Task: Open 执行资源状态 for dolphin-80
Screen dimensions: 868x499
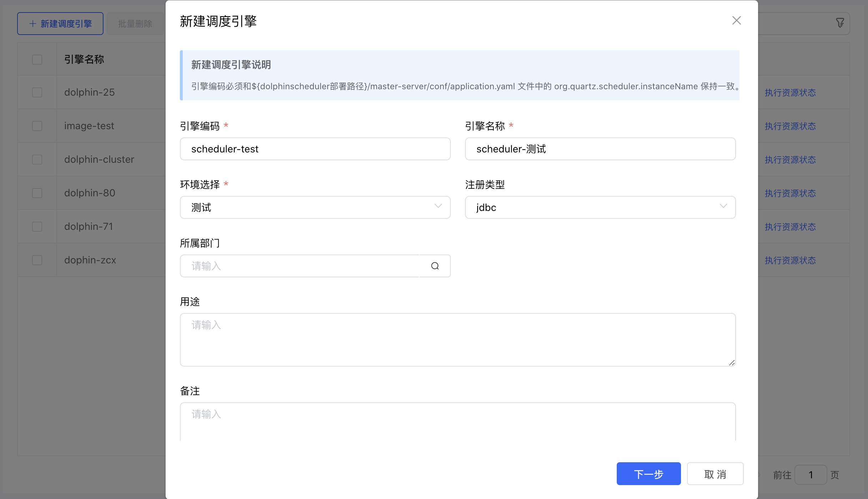Action: click(x=790, y=193)
